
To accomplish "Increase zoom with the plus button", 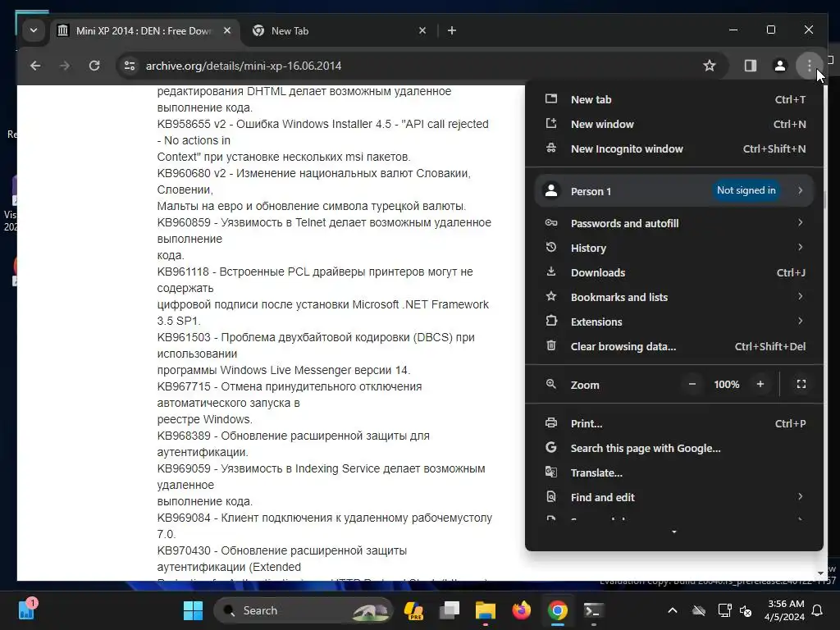I will click(x=760, y=384).
